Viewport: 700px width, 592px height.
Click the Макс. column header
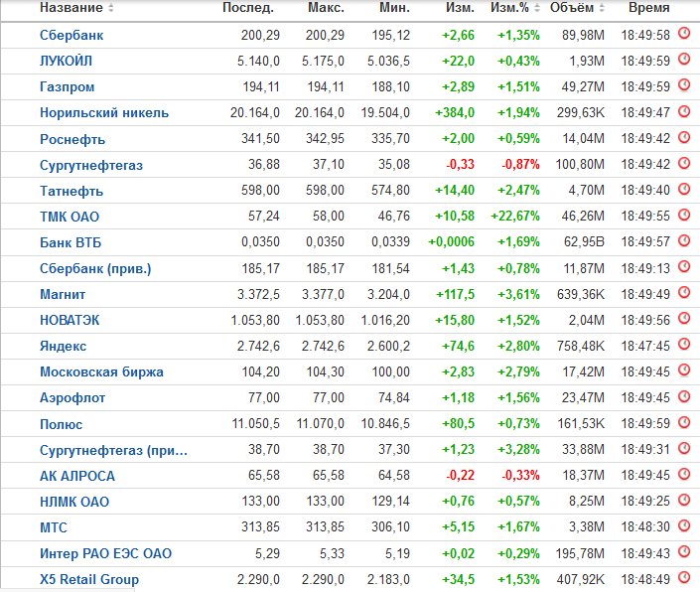[326, 8]
